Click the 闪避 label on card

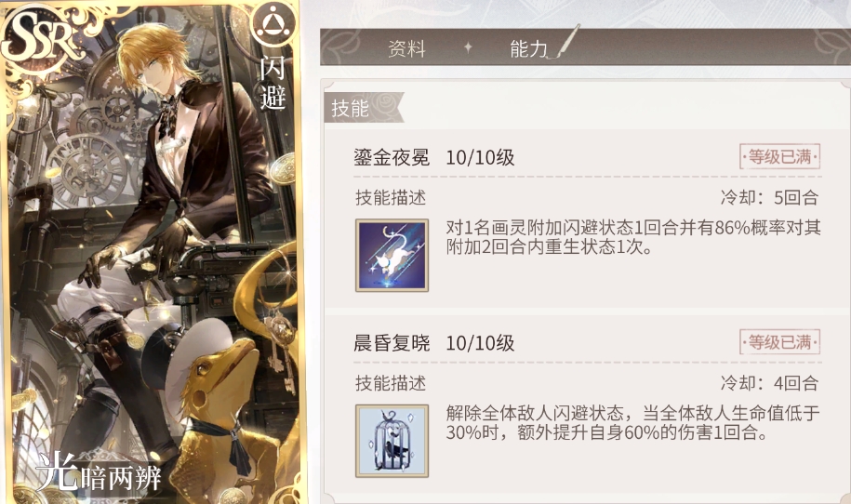click(x=273, y=83)
